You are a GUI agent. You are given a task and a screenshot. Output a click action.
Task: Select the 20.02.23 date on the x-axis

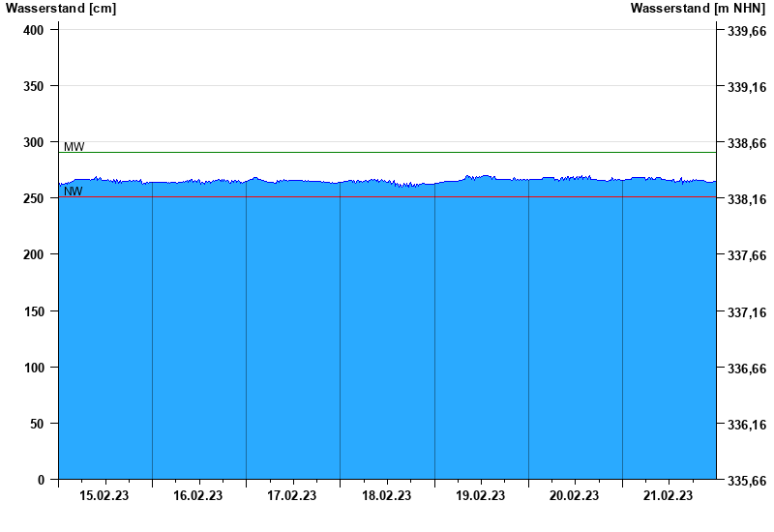click(x=574, y=496)
